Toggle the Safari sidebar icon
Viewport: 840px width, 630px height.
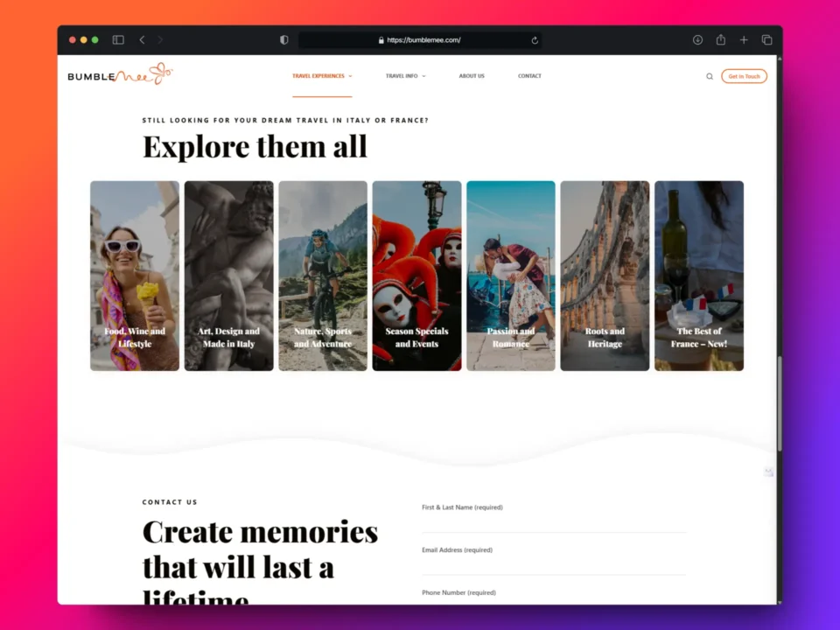coord(118,39)
